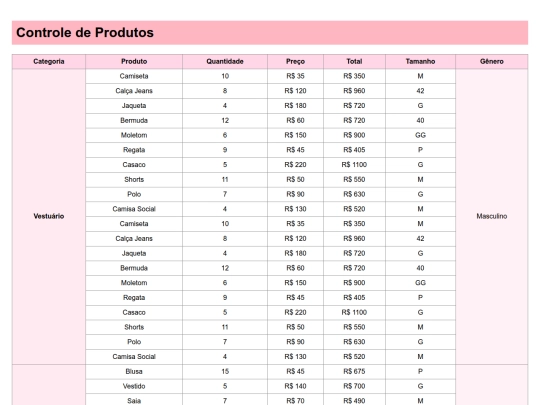Select the Categoria column header
Image resolution: width=540 pixels, height=405 pixels.
pyautogui.click(x=49, y=61)
